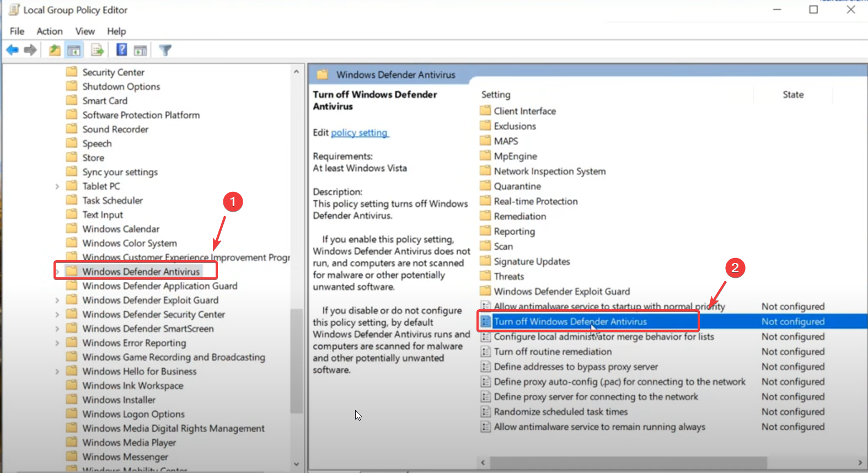The image size is (868, 473).
Task: Select Windows Media Player in the tree
Action: click(129, 443)
